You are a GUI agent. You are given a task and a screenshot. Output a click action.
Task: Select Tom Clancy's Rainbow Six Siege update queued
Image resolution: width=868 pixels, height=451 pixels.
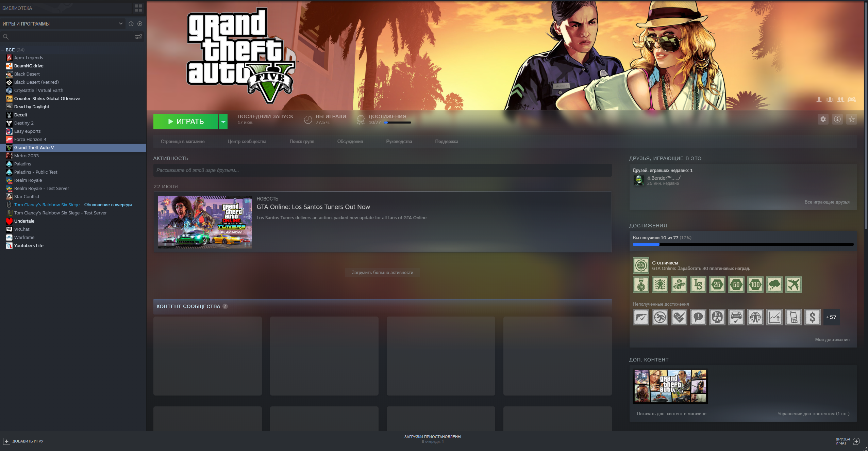coord(73,205)
